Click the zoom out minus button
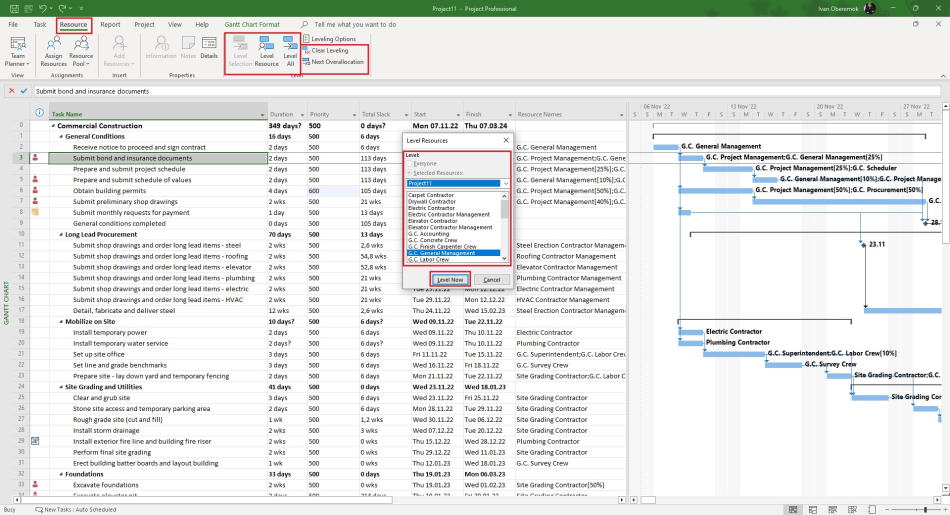The height and width of the screenshot is (515, 950). coord(889,510)
